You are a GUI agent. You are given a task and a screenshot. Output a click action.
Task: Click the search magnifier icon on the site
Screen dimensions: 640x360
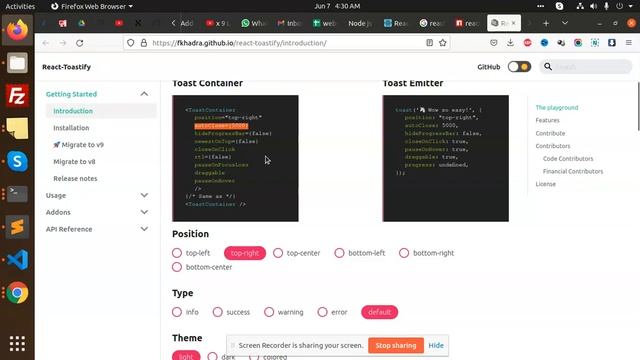click(x=548, y=67)
